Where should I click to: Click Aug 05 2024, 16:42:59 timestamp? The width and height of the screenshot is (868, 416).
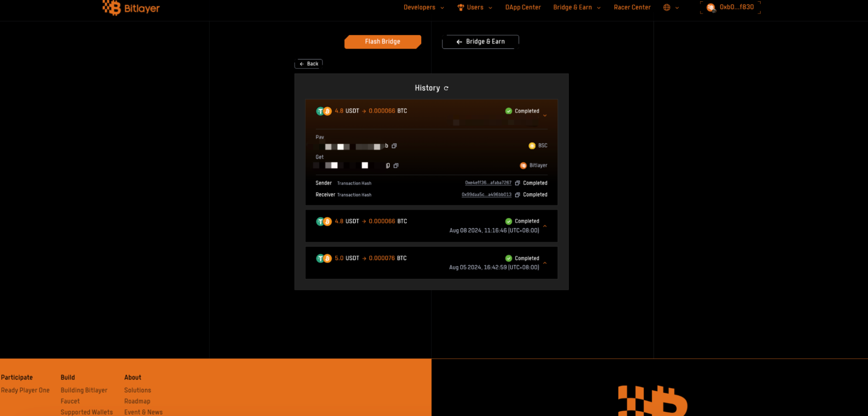pos(494,267)
